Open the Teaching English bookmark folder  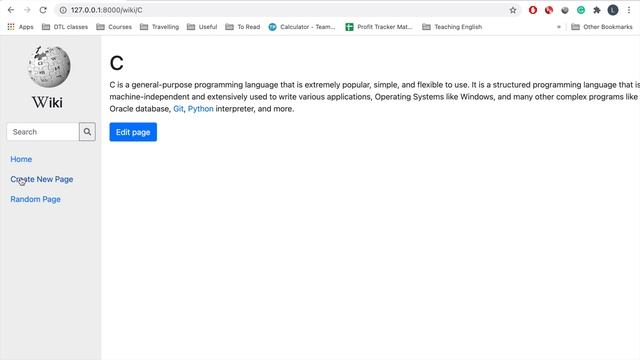(x=452, y=27)
